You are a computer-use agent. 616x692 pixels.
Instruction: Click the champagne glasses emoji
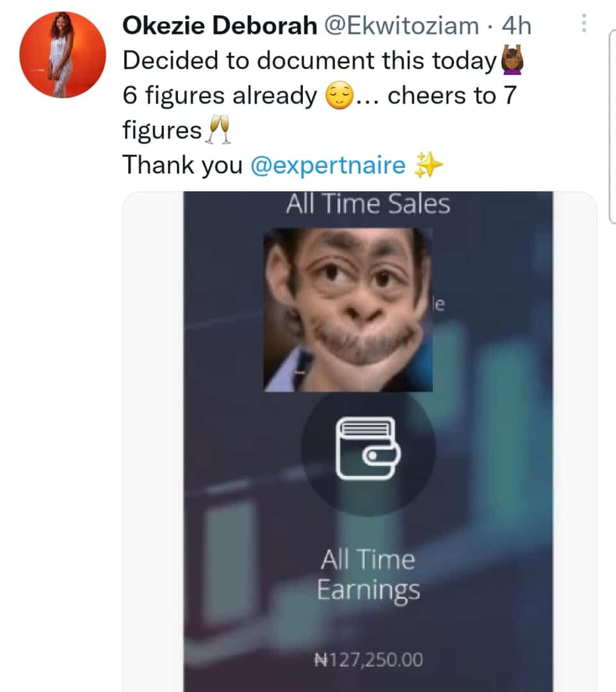tap(219, 129)
